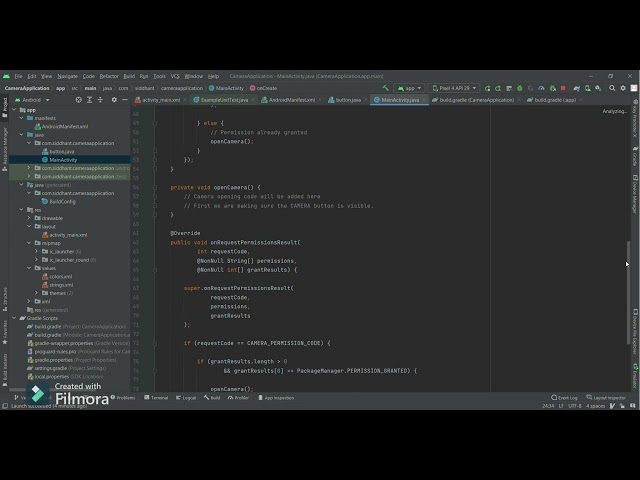Collapse the Gradle Scripts node
640x480 pixels.
tap(15, 318)
